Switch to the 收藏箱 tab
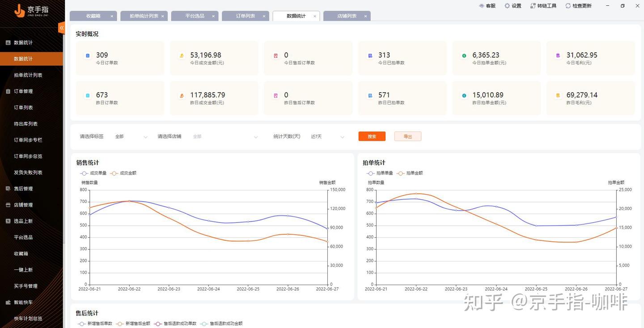Viewport: 644px width, 328px height. [x=93, y=16]
